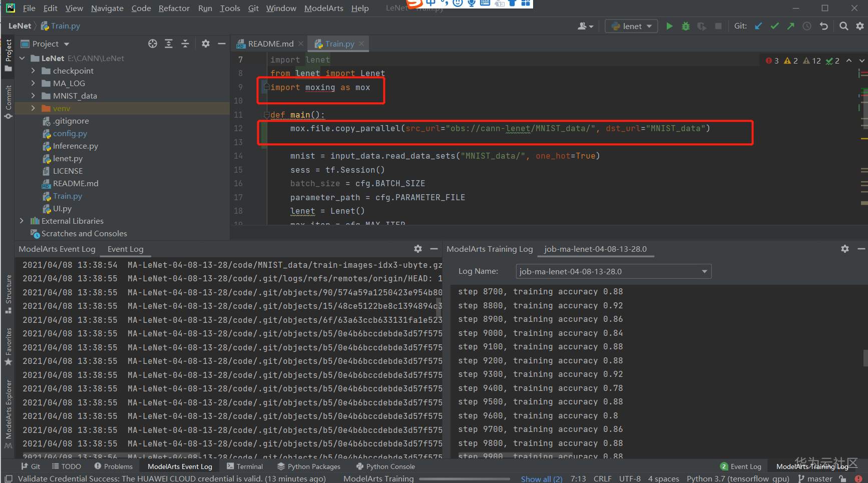This screenshot has width=868, height=483.
Task: Open Inference.py in the project tree
Action: [75, 146]
